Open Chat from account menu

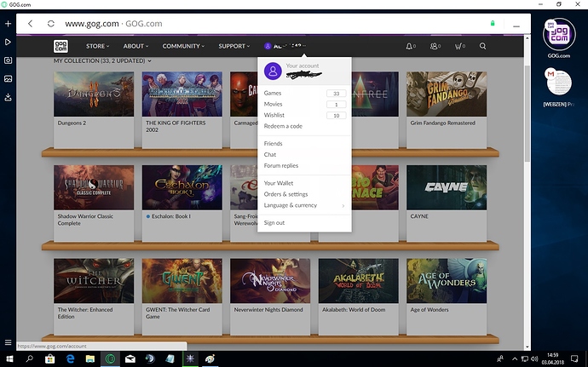tap(270, 154)
